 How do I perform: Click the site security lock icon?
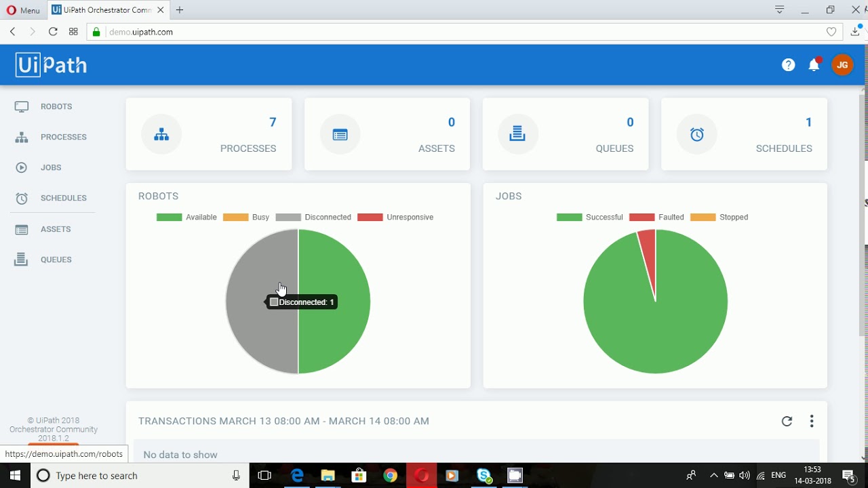coord(96,32)
